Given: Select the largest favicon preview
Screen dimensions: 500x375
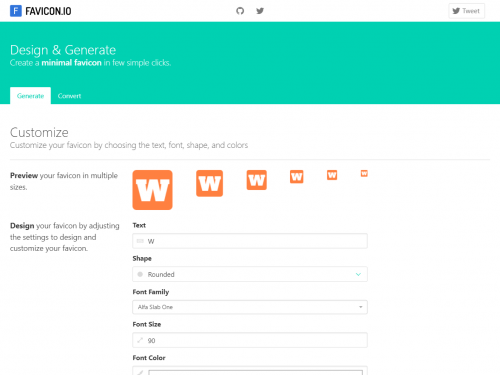Looking at the screenshot, I should click(153, 190).
